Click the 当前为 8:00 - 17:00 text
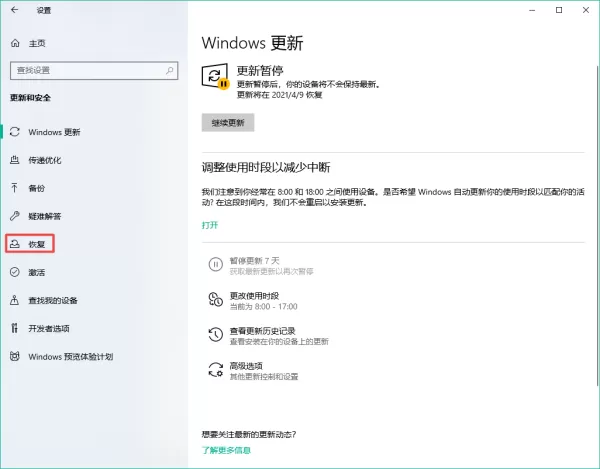 (263, 306)
